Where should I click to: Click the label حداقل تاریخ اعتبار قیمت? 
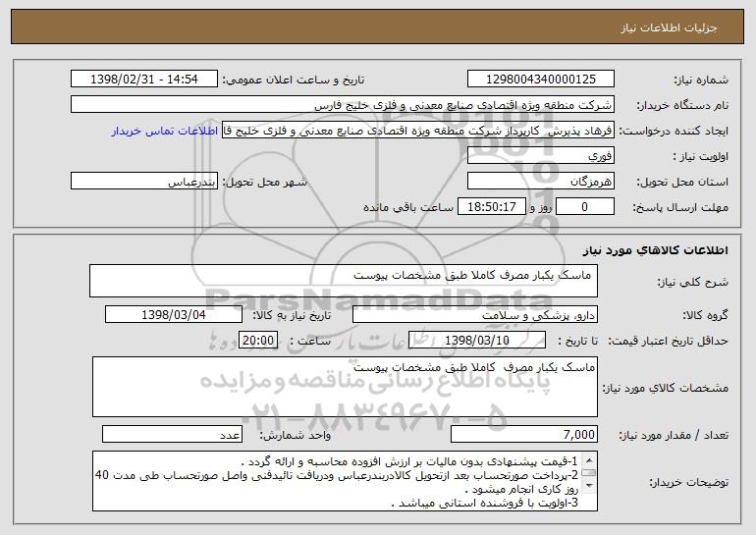pyautogui.click(x=668, y=342)
